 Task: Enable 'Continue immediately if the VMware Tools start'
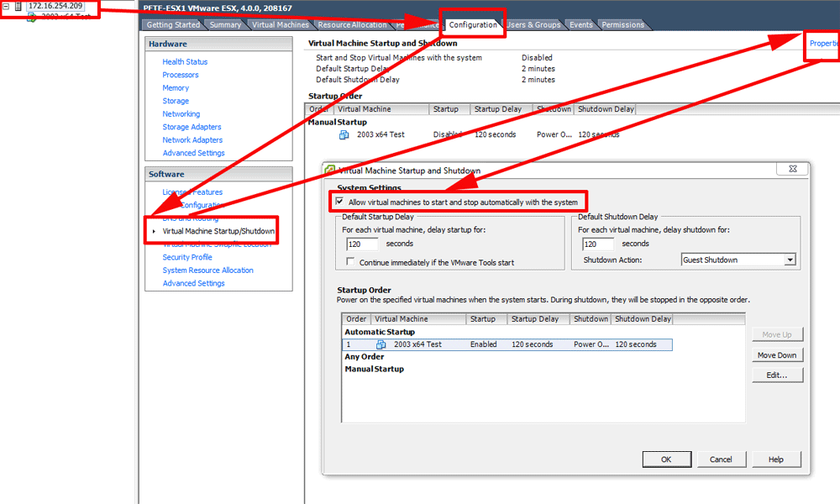[350, 262]
